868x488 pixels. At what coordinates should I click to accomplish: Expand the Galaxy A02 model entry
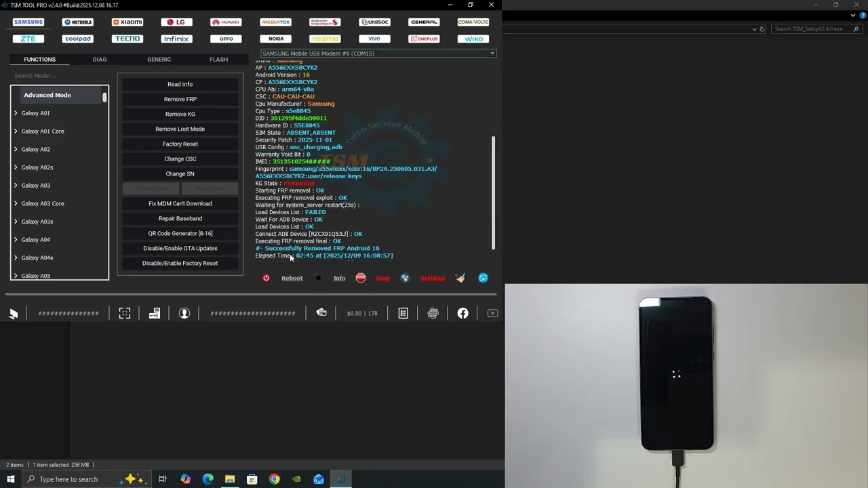16,149
